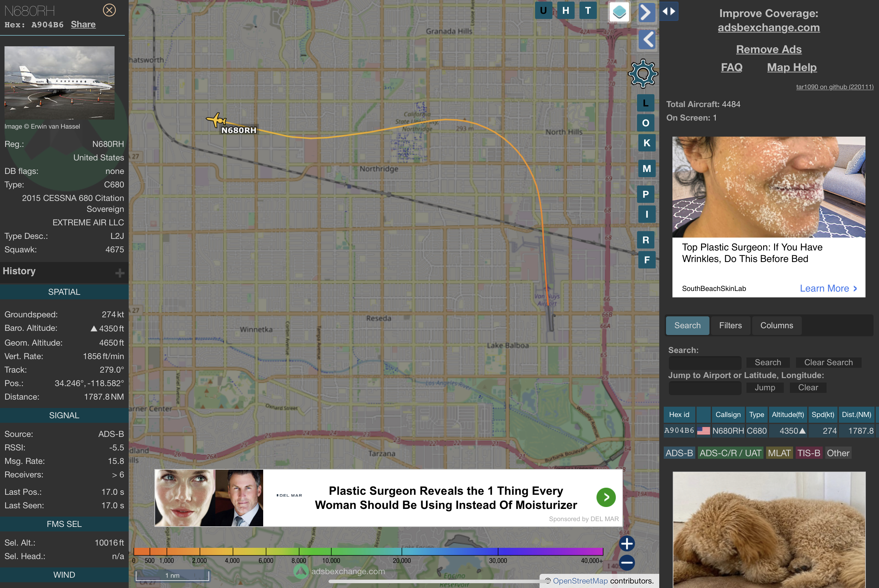Toggle the H map button
879x588 pixels.
(x=566, y=11)
